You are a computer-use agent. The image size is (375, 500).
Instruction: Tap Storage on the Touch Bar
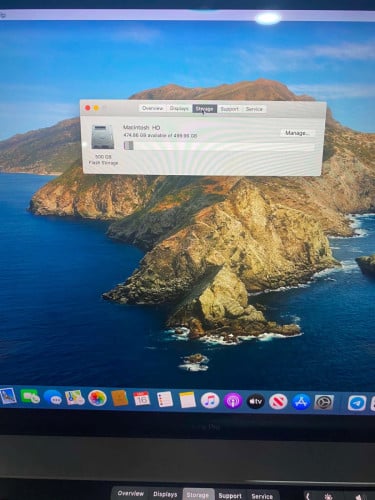198,495
